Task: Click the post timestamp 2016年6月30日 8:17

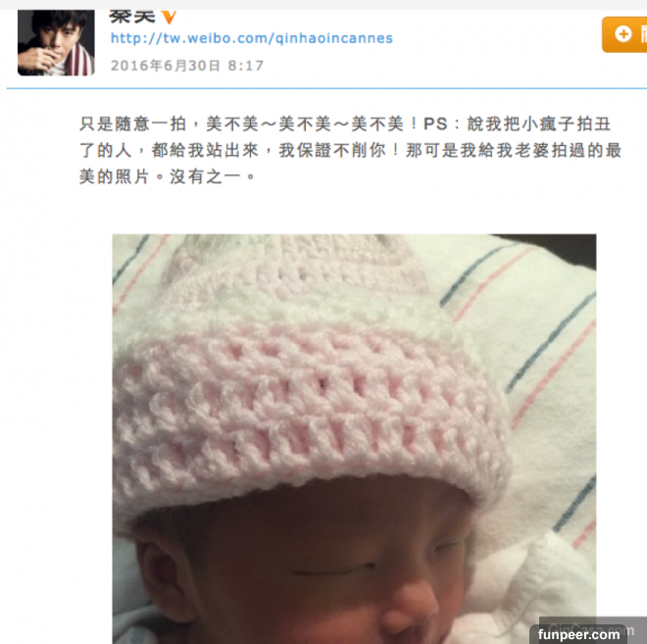Action: click(187, 66)
